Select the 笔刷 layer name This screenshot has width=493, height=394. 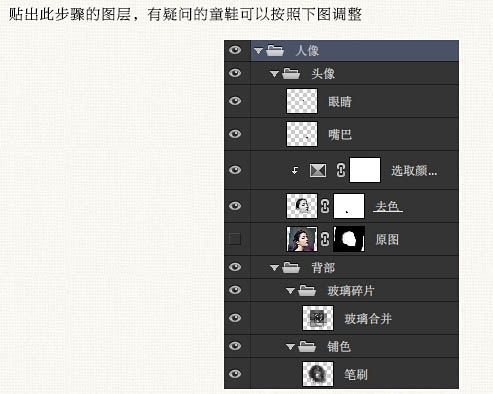(356, 374)
